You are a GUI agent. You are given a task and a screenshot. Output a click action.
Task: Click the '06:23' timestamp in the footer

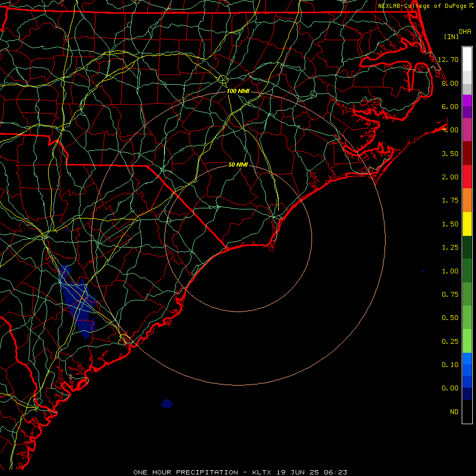click(335, 472)
